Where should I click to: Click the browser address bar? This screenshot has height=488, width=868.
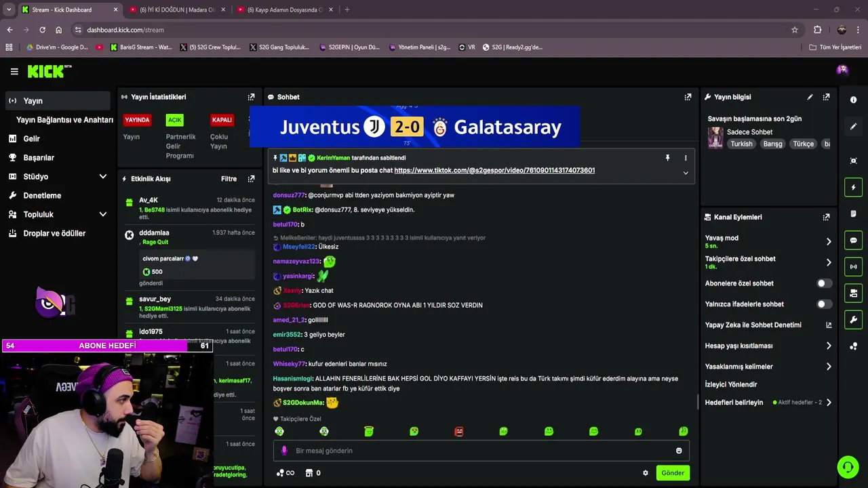434,30
